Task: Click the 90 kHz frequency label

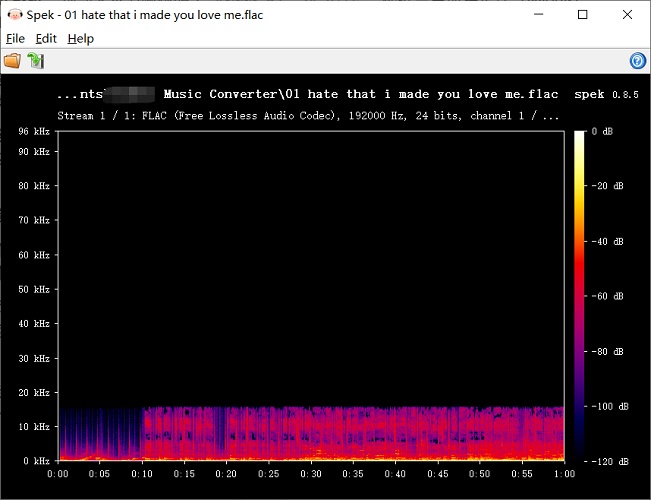Action: (34, 152)
